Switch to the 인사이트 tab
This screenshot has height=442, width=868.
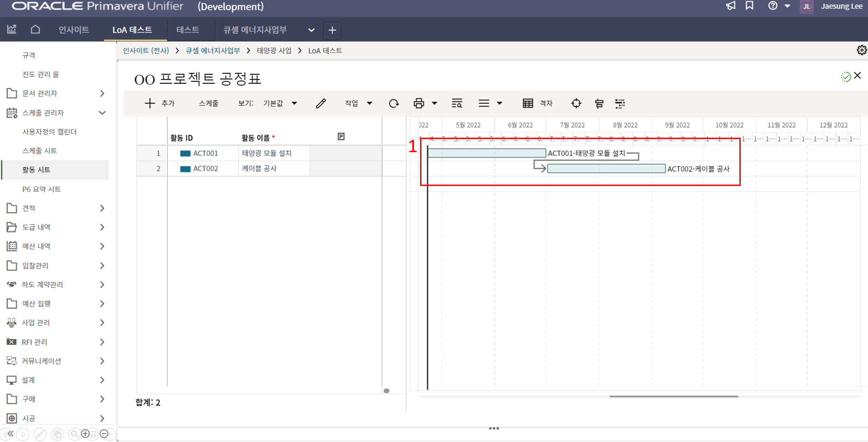pyautogui.click(x=74, y=30)
